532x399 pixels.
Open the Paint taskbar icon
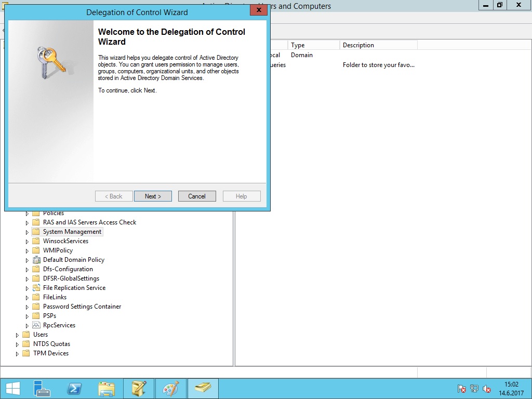click(170, 389)
